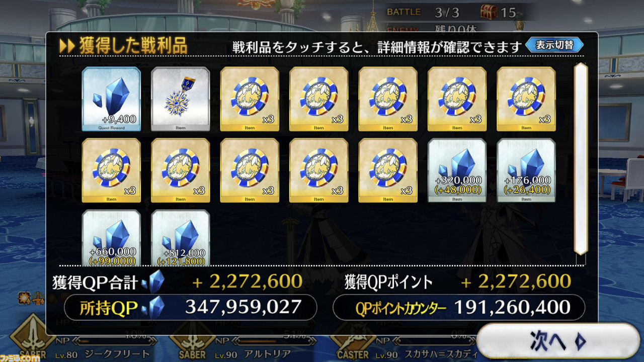Screen dimensions: 644x362
Task: Tap the +176,000 QP crystal reward
Action: coord(526,170)
